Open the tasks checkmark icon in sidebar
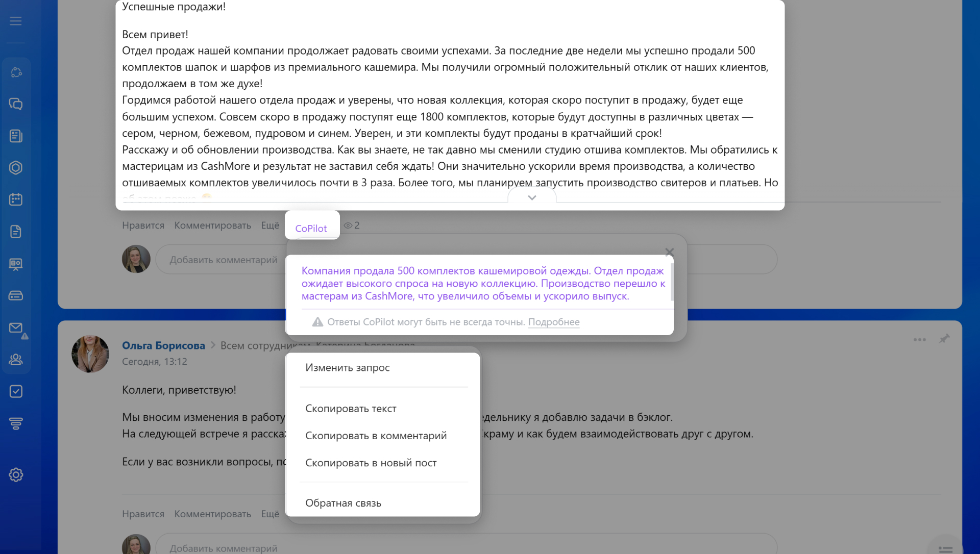980x554 pixels. pyautogui.click(x=16, y=391)
